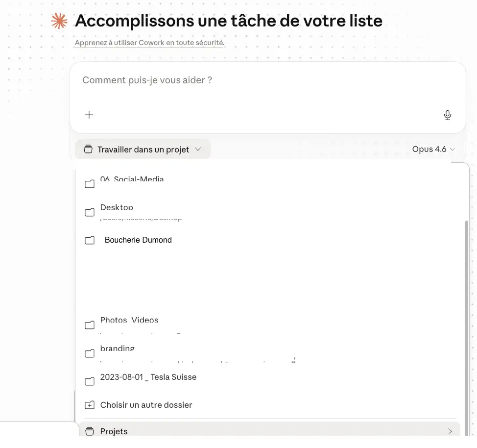
Task: Select the Desktop folder entry
Action: pyautogui.click(x=117, y=208)
